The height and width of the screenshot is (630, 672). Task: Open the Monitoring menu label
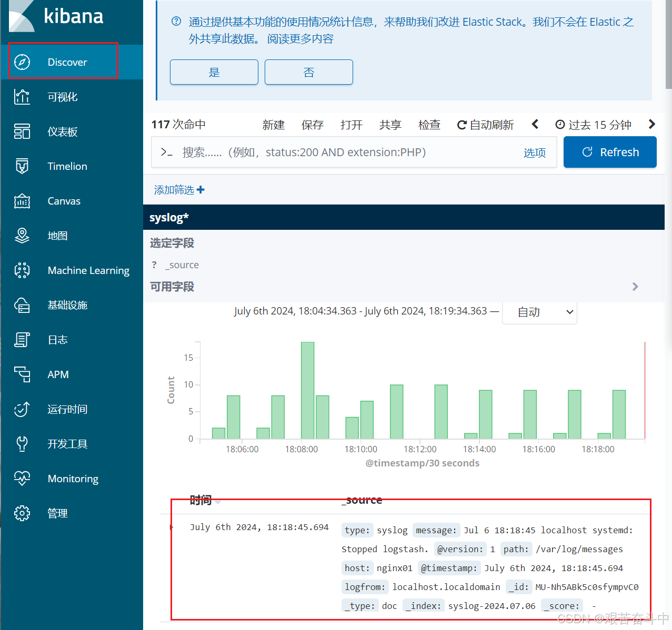[73, 479]
